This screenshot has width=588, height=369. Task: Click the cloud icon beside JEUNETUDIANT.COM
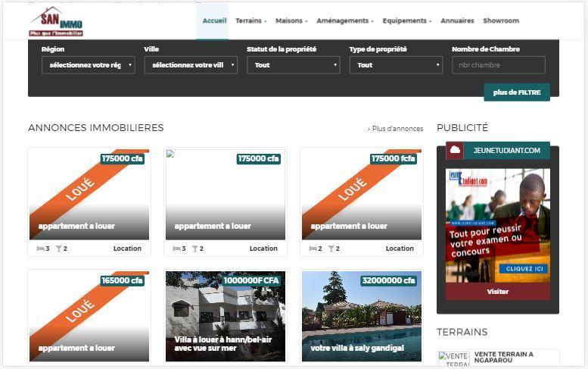(455, 150)
